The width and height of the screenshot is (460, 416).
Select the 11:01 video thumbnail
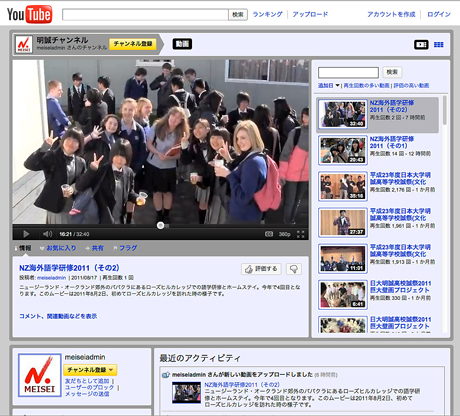(343, 259)
